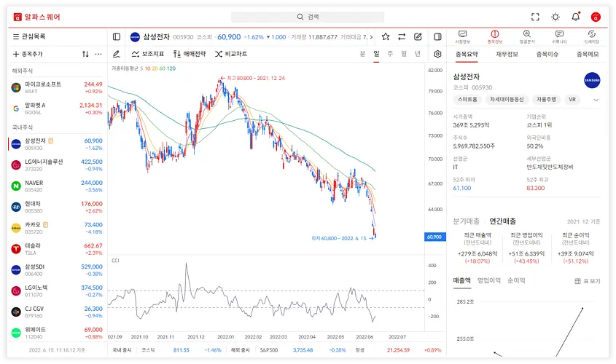Click the swap arrows icon beside star
The height and width of the screenshot is (364, 616).
402,37
